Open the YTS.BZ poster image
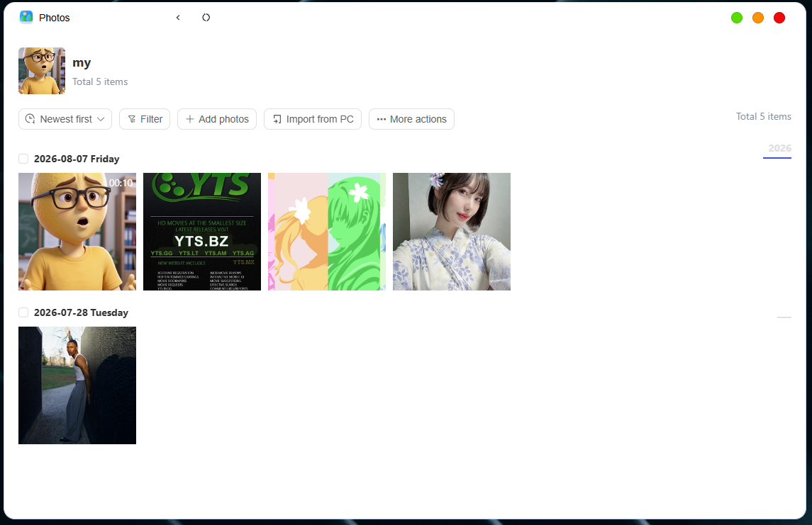The height and width of the screenshot is (525, 812). pyautogui.click(x=202, y=232)
